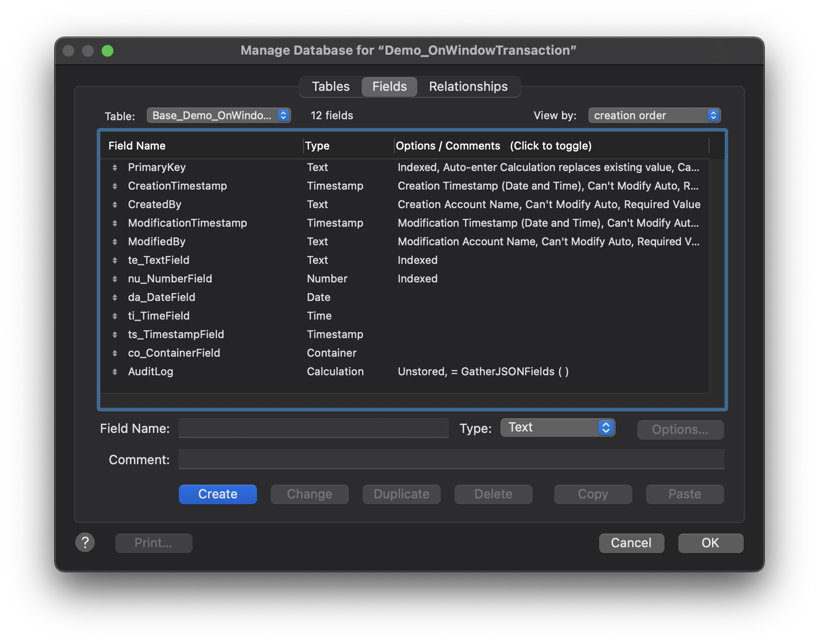Click the help question mark icon

click(x=86, y=543)
